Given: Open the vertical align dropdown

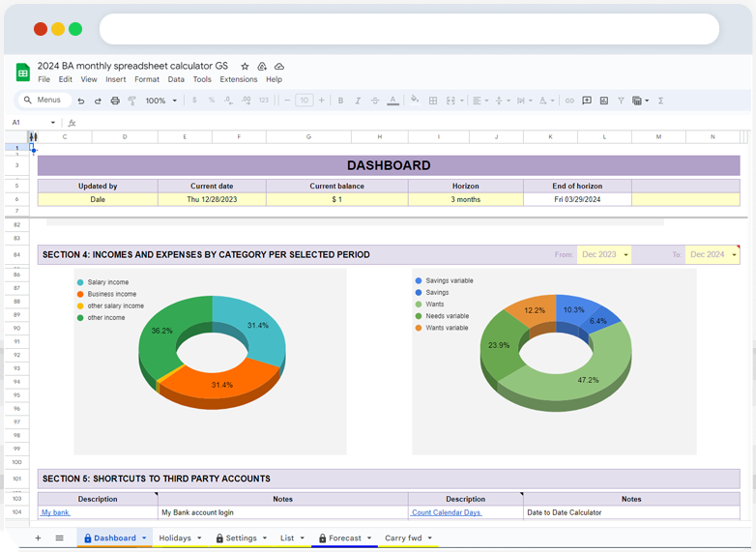Looking at the screenshot, I should coord(503,101).
